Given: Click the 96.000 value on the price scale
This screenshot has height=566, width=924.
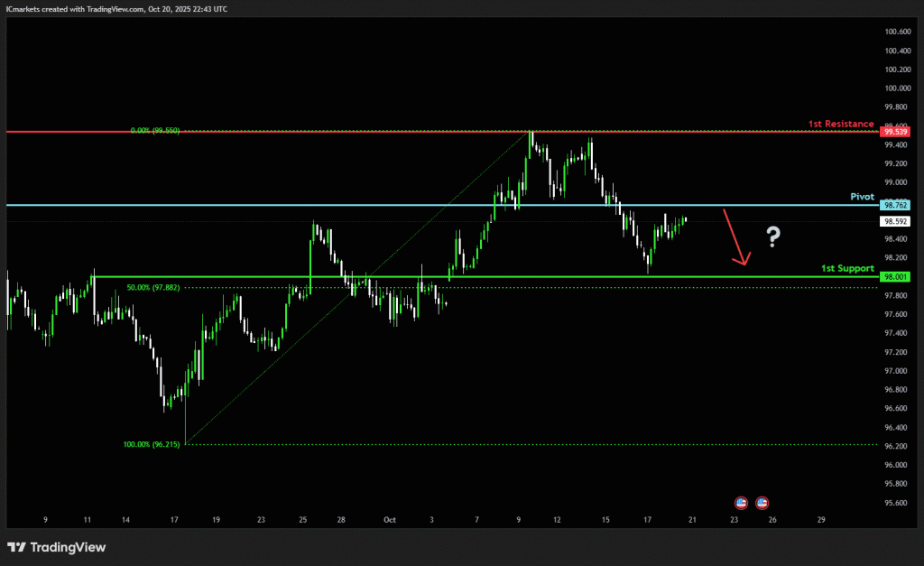Looking at the screenshot, I should (897, 465).
